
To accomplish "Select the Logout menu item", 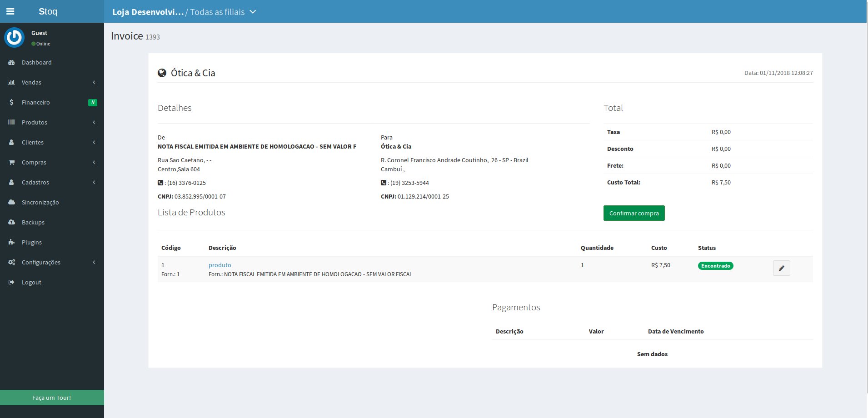I will point(52,282).
